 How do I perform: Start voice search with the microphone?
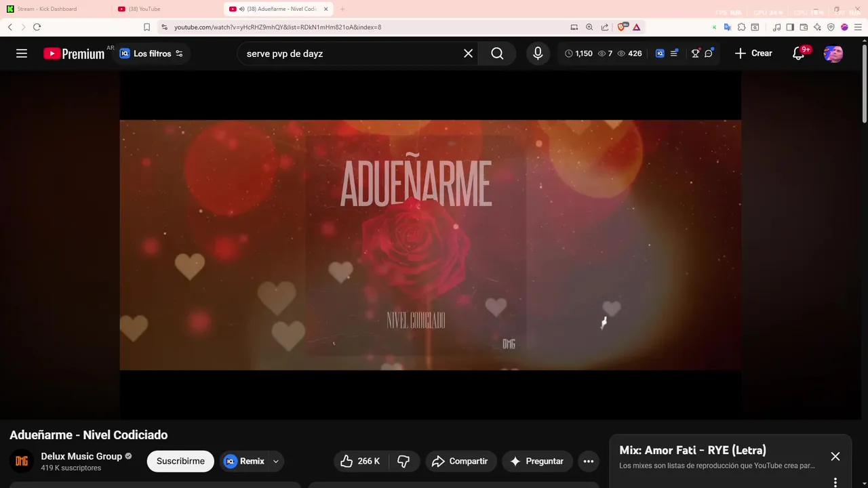pyautogui.click(x=538, y=54)
